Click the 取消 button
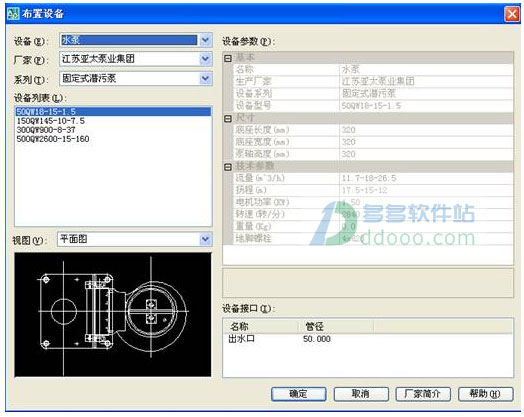 (x=361, y=394)
